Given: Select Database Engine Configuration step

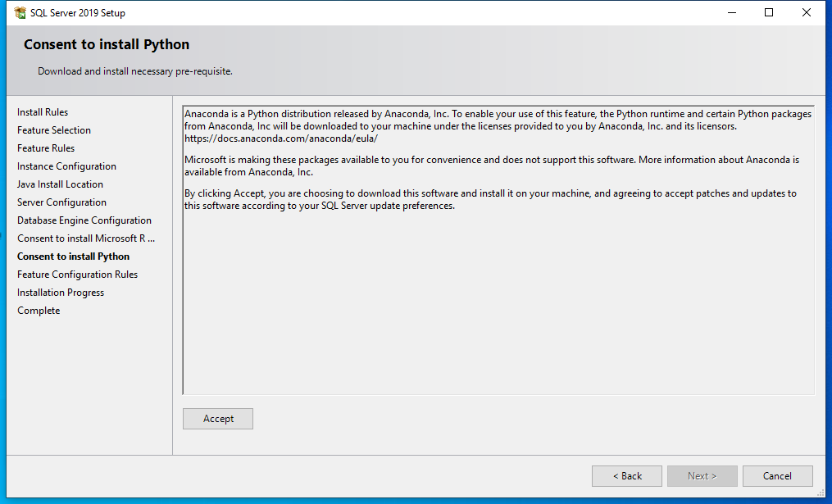Looking at the screenshot, I should pos(84,220).
